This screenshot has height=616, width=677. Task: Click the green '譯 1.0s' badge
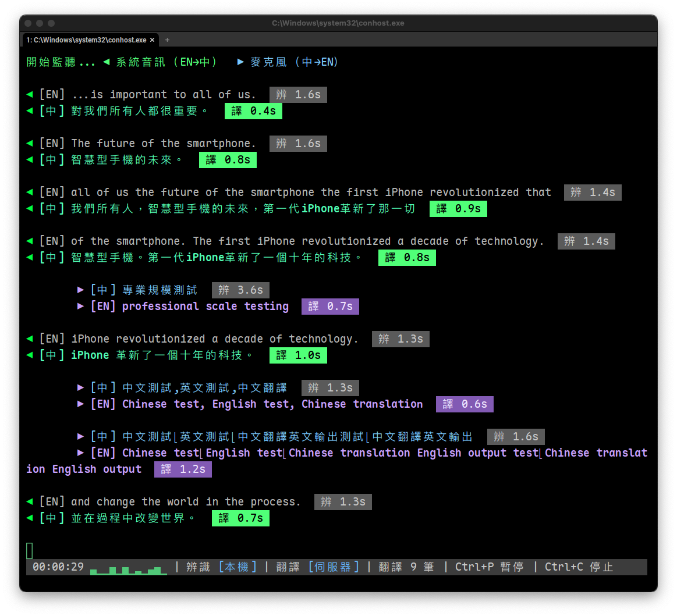299,355
